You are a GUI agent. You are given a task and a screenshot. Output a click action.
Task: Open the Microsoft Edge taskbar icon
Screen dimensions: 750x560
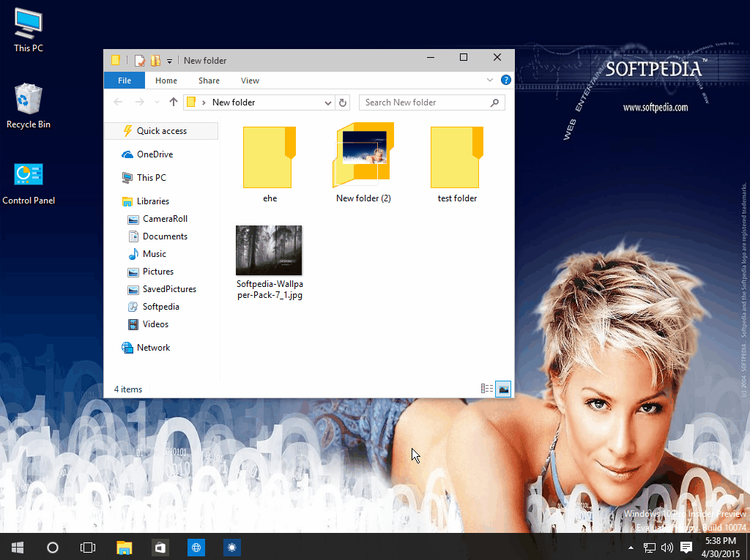[196, 547]
